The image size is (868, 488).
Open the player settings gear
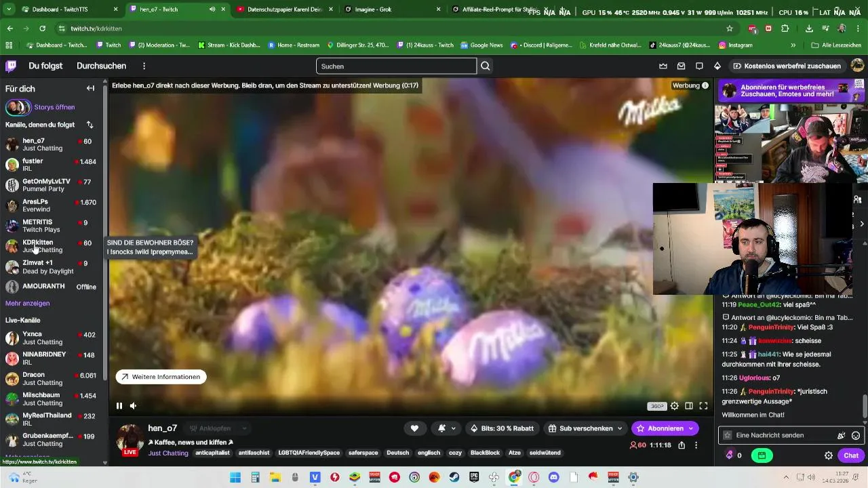674,406
